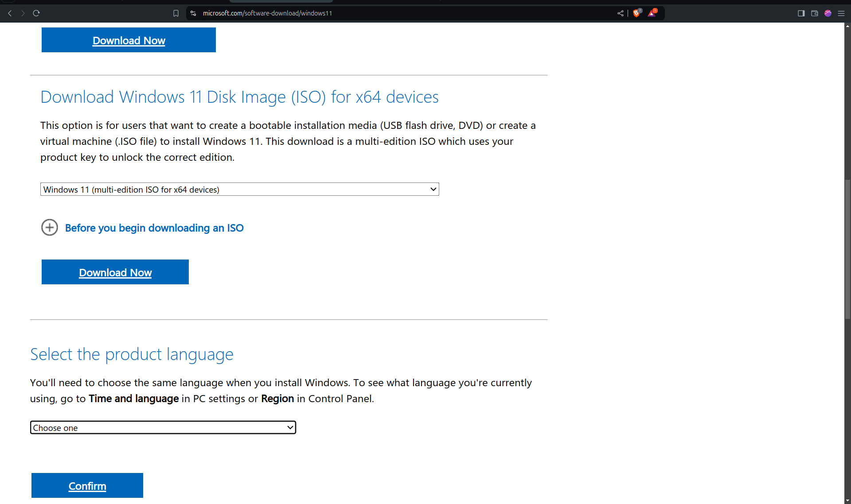
Task: Bookmark this page with the bookmark icon
Action: 176,13
